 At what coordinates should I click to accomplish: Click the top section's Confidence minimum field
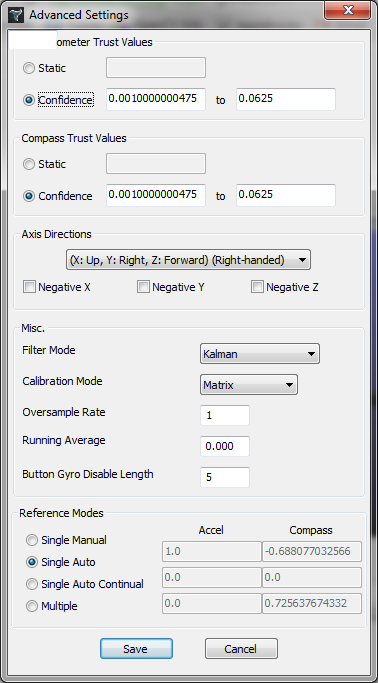156,99
